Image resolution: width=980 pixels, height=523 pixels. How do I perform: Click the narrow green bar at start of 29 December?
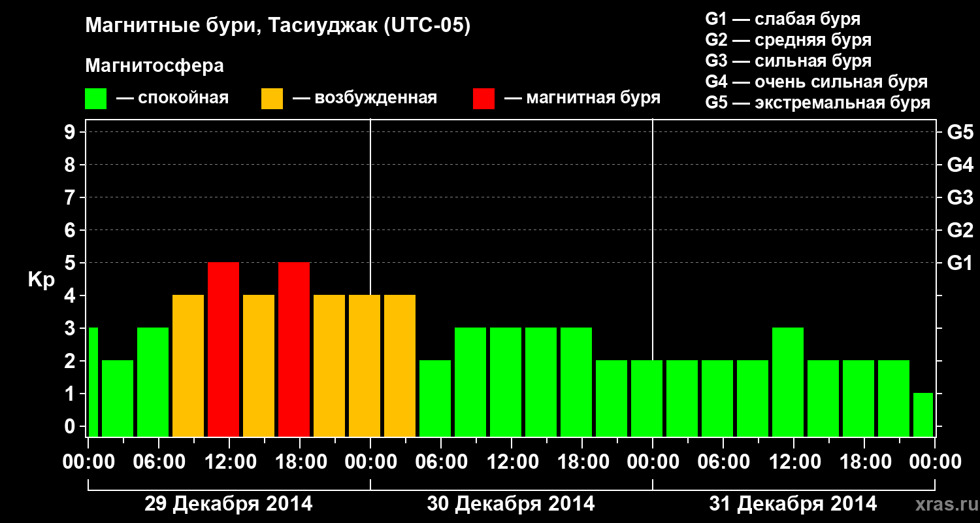tap(93, 382)
